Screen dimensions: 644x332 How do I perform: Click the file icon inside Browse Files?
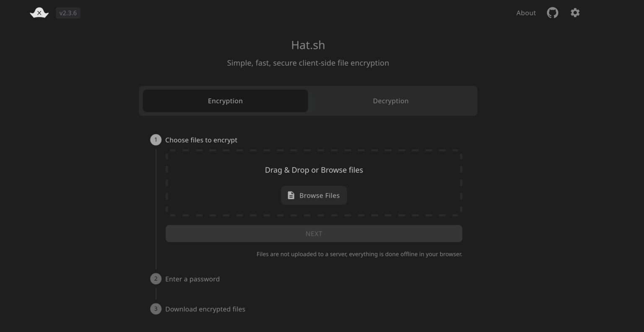tap(291, 195)
